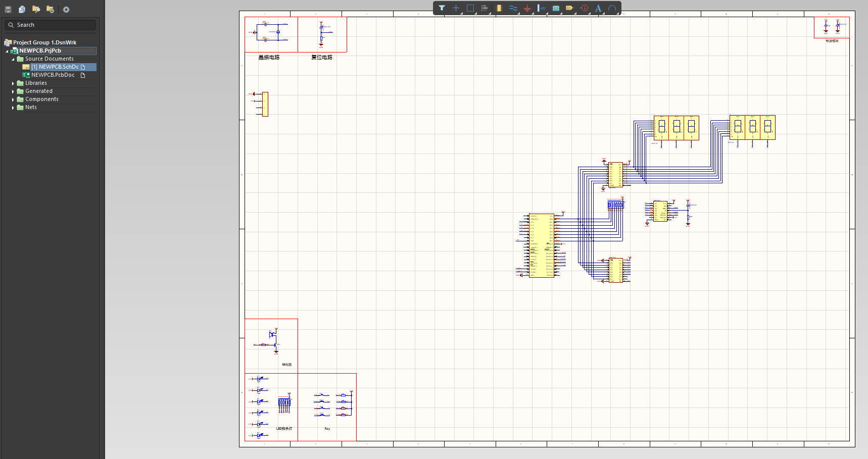Click the open project folder icon
The width and height of the screenshot is (868, 459).
click(x=36, y=10)
